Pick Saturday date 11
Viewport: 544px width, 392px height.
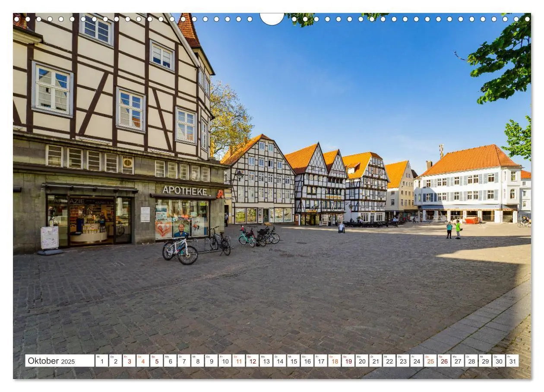(238, 361)
